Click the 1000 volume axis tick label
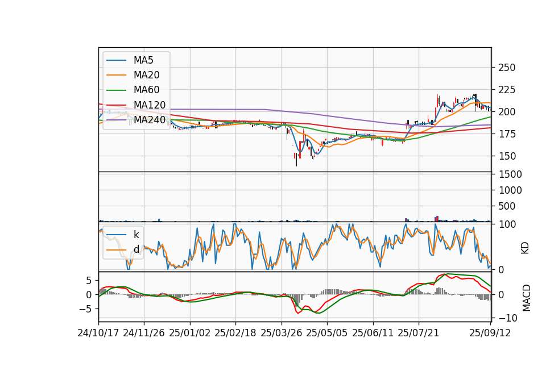Screen dimensions: 546x392 click(510, 191)
